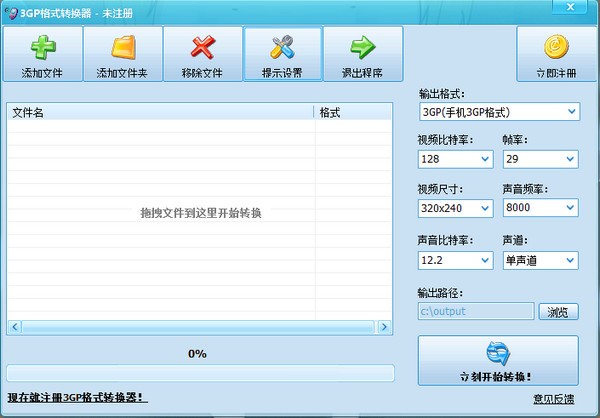Open the audio channel dropdown showing 单声道
Image resolution: width=600 pixels, height=418 pixels.
540,260
